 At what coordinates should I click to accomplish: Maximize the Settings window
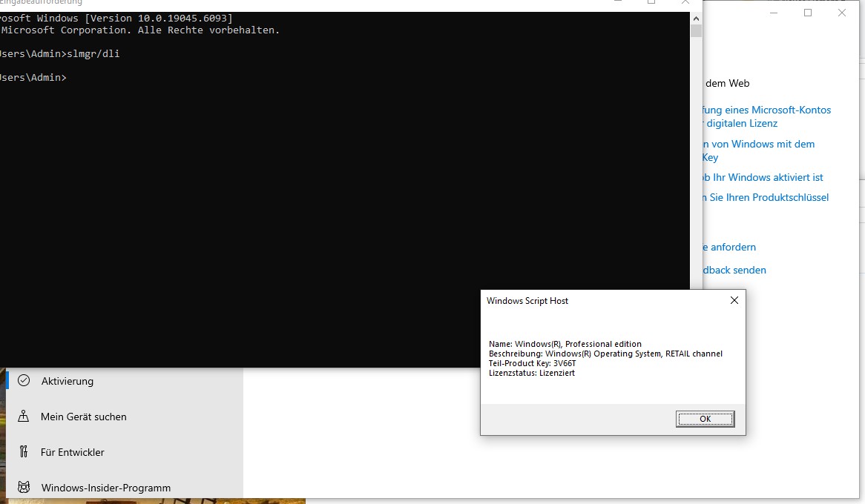[808, 13]
